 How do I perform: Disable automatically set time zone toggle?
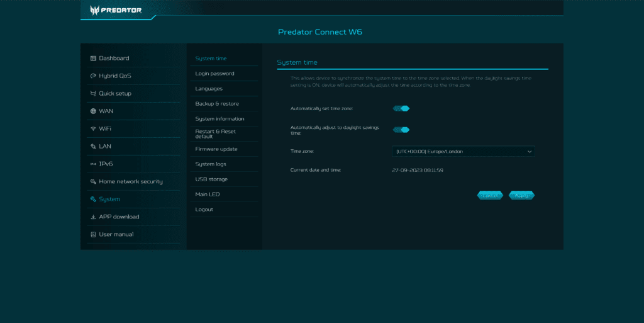pyautogui.click(x=401, y=108)
